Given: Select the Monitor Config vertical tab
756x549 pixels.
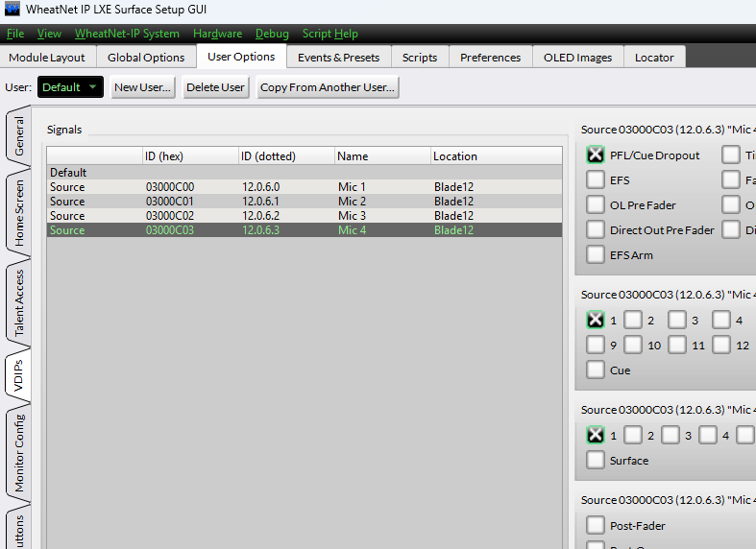Looking at the screenshot, I should [19, 453].
